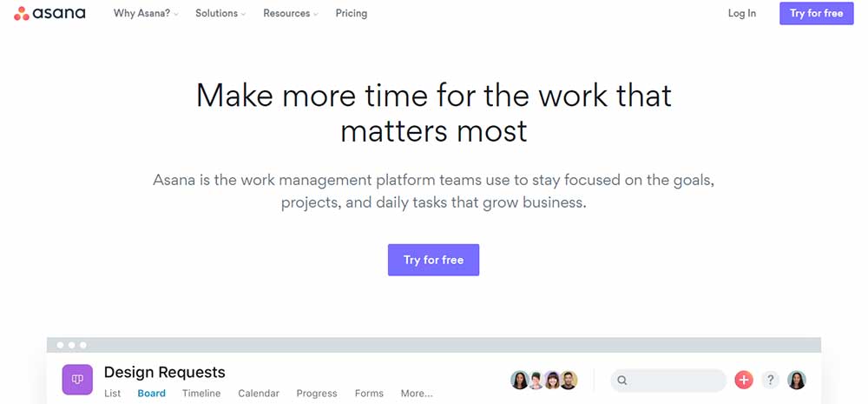The image size is (868, 404).
Task: Select the Calendar tab
Action: (259, 394)
